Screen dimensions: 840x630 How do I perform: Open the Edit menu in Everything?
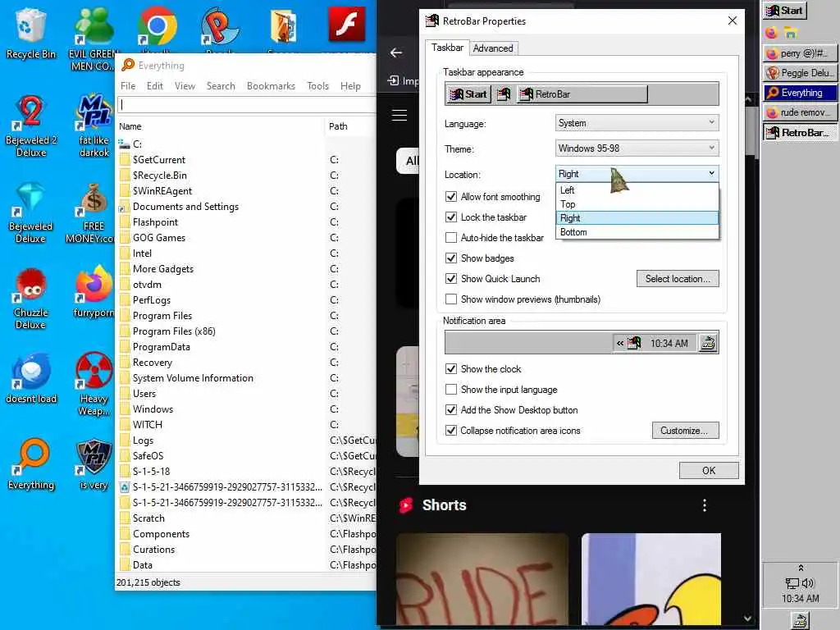pyautogui.click(x=155, y=85)
